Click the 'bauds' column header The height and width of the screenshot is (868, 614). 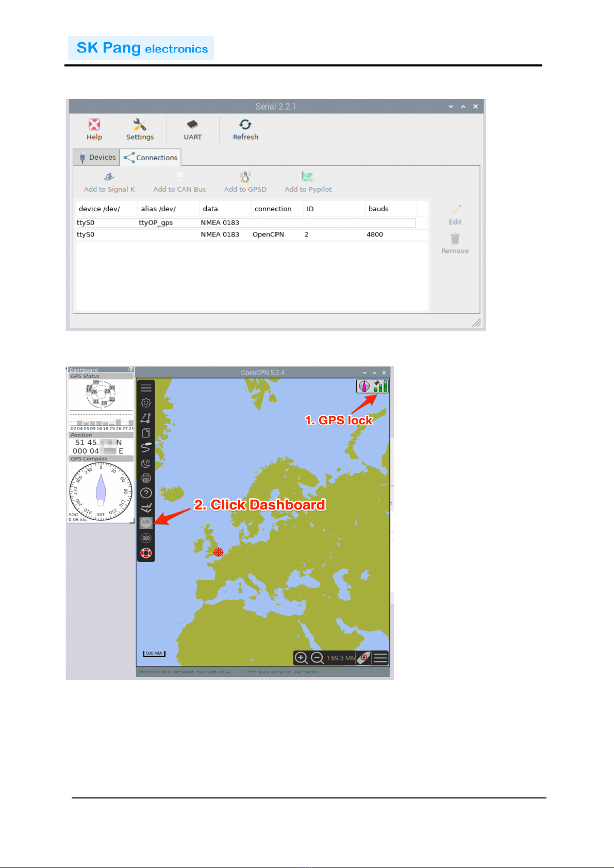(x=391, y=209)
